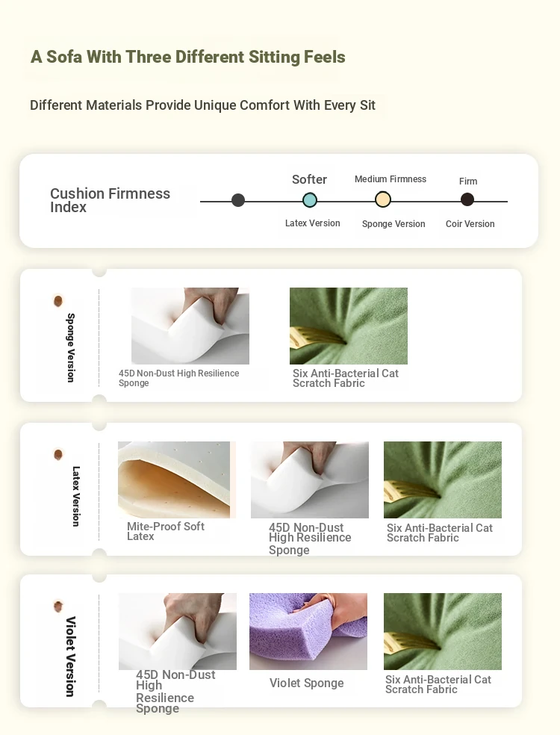Open the green fabric image in Violet Version
Screen dimensions: 560x735
443,631
